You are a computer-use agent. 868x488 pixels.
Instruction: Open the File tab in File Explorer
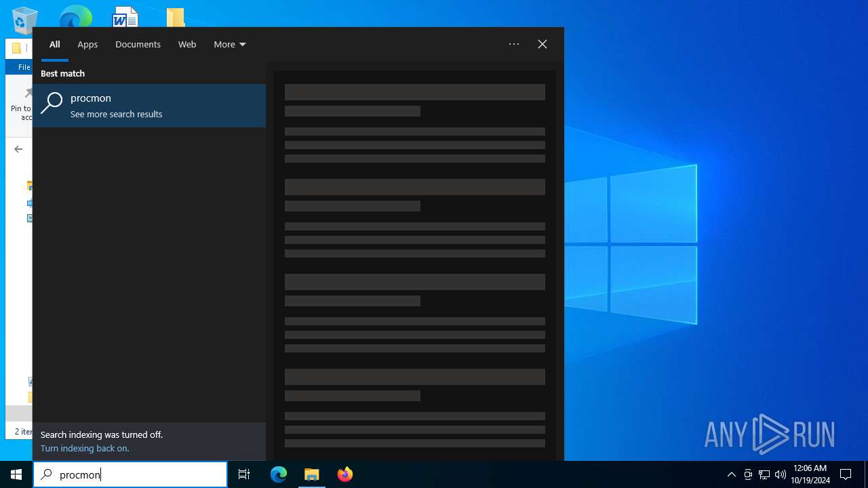coord(24,67)
